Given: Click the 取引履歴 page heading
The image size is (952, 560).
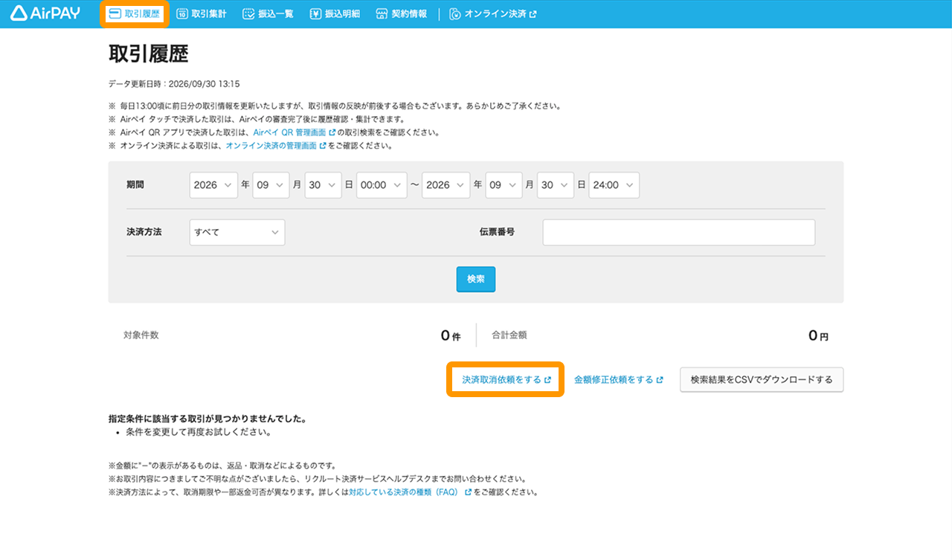Looking at the screenshot, I should click(149, 54).
